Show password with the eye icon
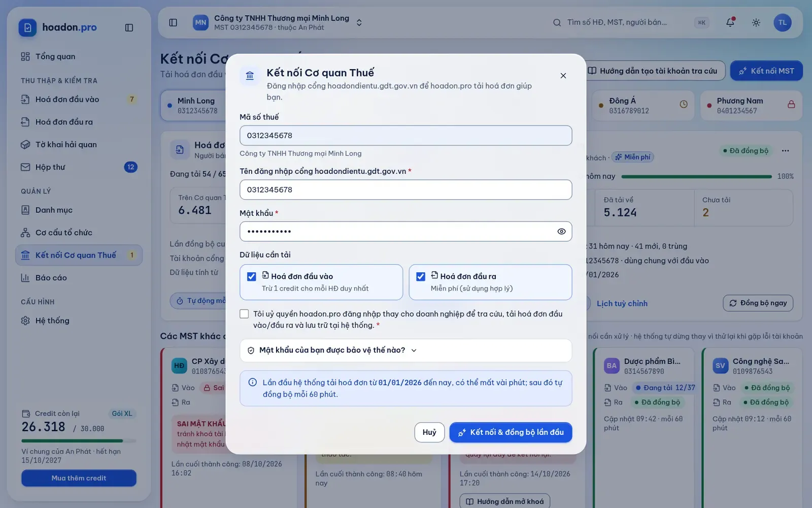Screen dimensions: 812x508 tap(561, 231)
